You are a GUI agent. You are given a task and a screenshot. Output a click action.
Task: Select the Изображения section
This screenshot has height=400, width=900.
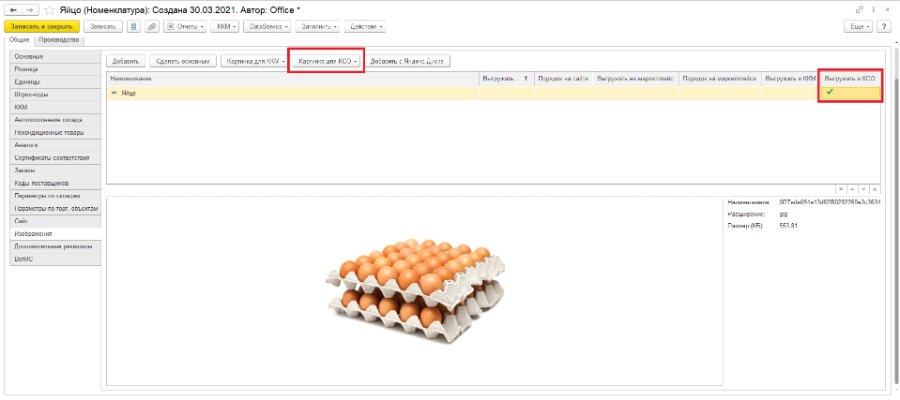coord(56,234)
